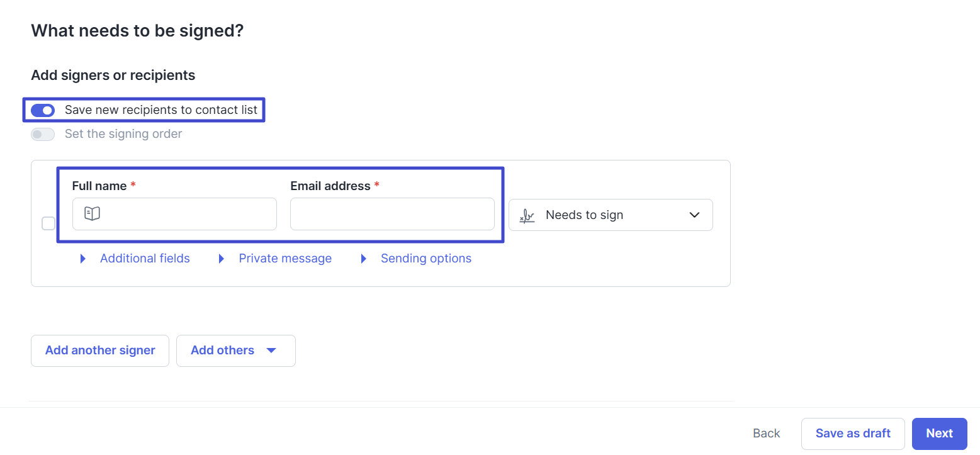Click the triangle icon before Sending options
Screen dimensions: 980x455
click(x=363, y=259)
